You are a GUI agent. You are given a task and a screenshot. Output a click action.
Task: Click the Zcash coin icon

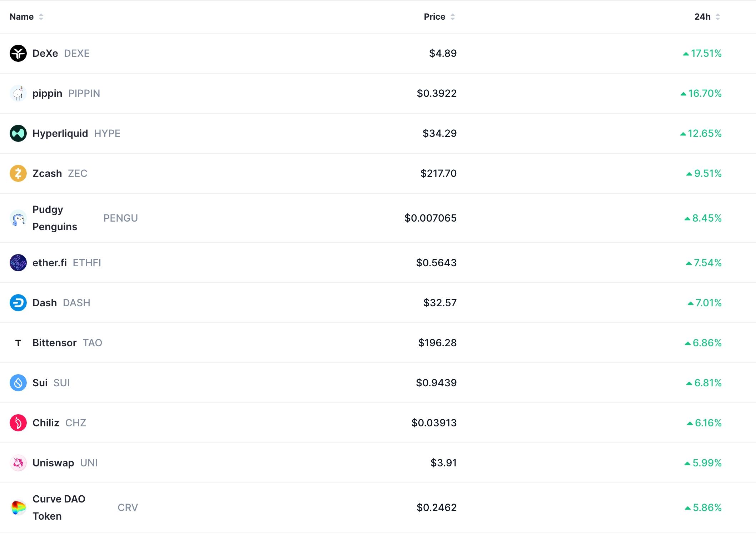tap(18, 173)
